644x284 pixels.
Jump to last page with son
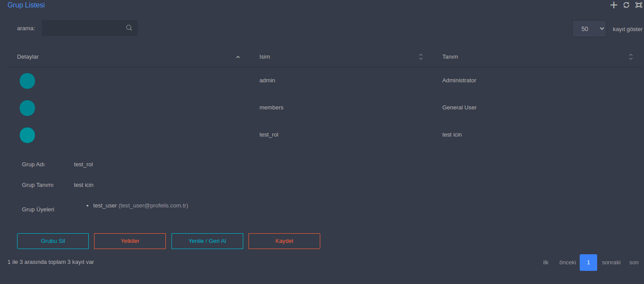pyautogui.click(x=634, y=263)
